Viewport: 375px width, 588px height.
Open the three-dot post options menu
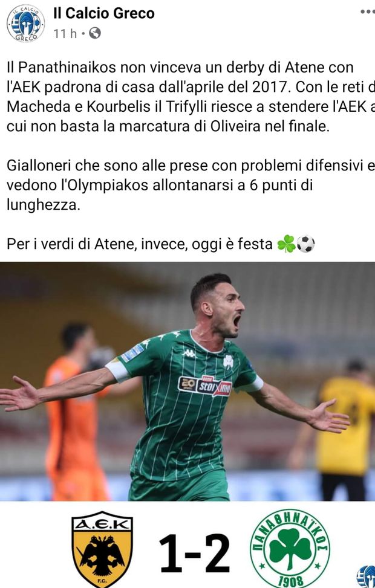[367, 11]
